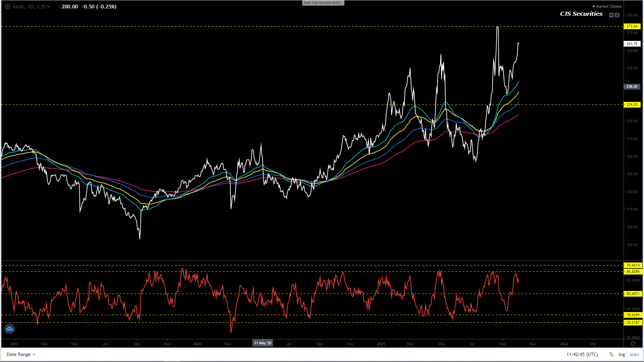The width and height of the screenshot is (644, 362).
Task: Click the plus box icon beside heat symbol
Action: click(x=7, y=7)
